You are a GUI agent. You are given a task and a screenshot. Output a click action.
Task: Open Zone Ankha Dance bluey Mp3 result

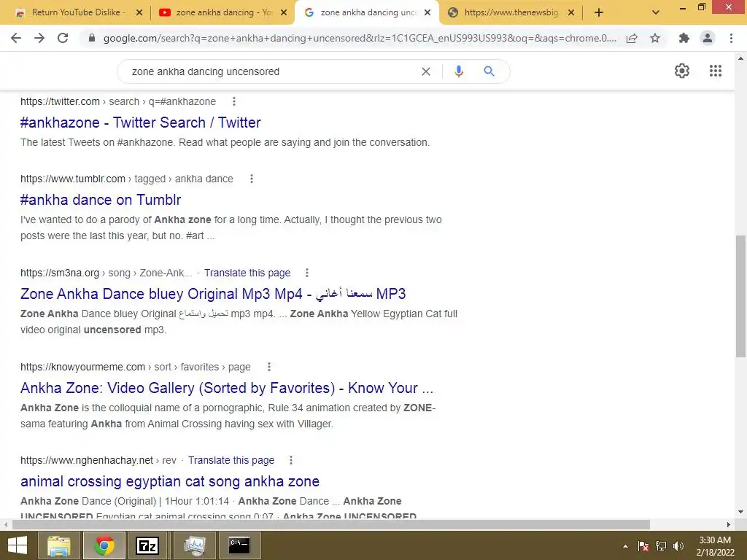pyautogui.click(x=213, y=294)
